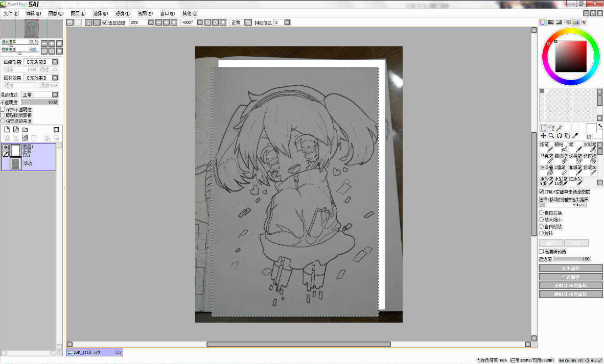Switch to SAM_1110.JPG document tab

[95, 352]
